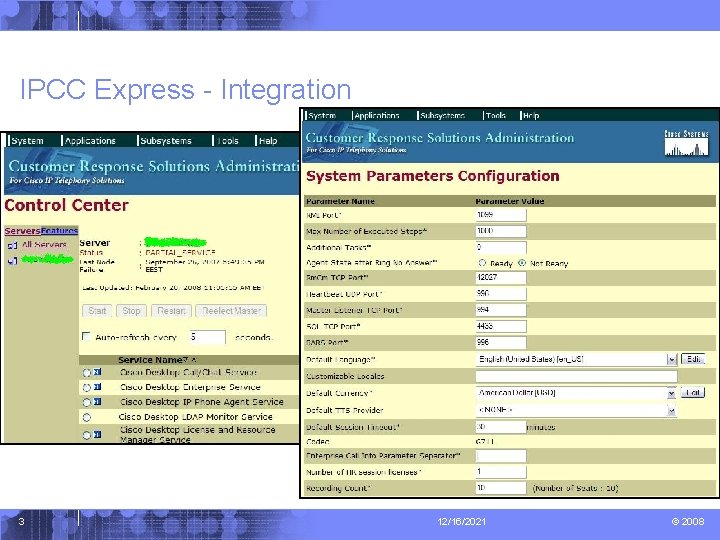Image resolution: width=720 pixels, height=540 pixels.
Task: Enable Auto-refresh checkbox
Action: click(86, 337)
